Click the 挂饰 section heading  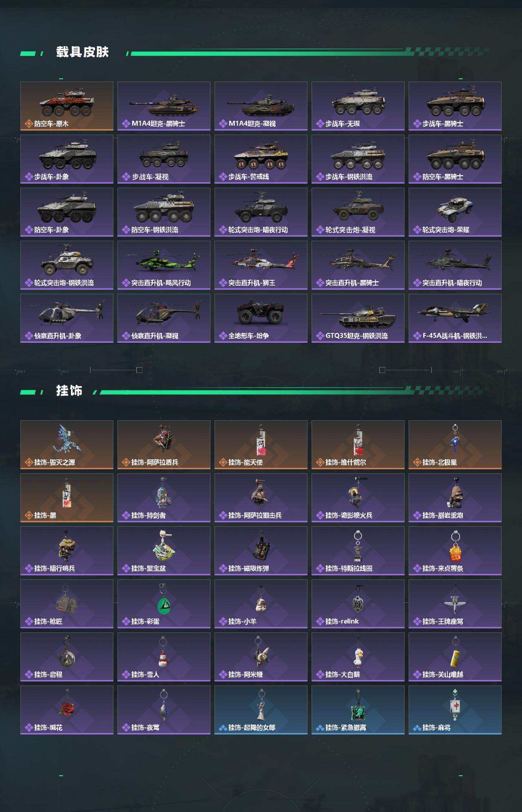[x=69, y=391]
